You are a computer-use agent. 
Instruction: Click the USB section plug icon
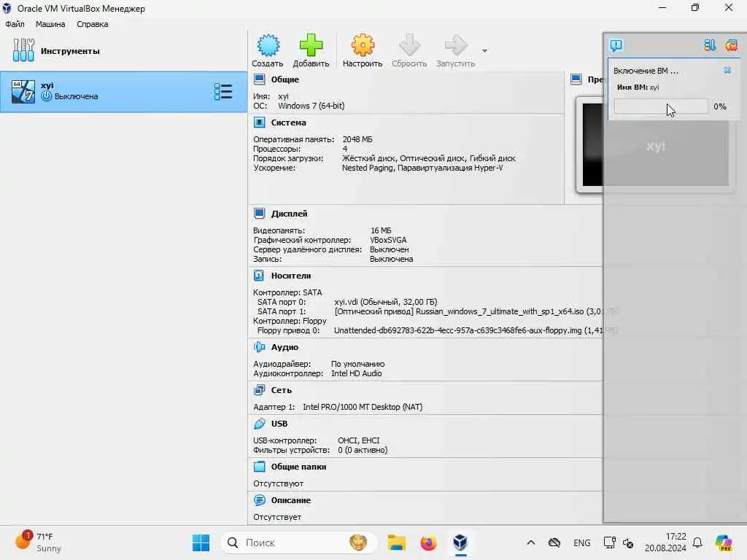(x=260, y=424)
